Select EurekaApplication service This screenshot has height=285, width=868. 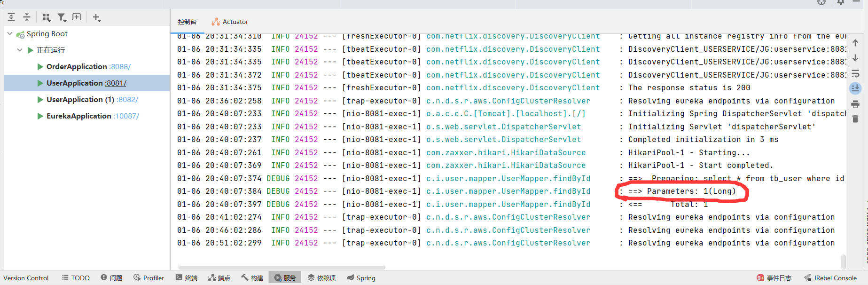[x=79, y=116]
